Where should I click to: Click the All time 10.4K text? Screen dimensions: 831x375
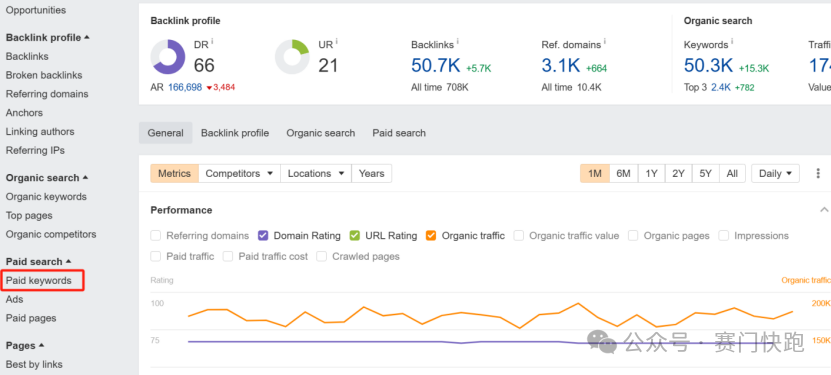tap(571, 87)
